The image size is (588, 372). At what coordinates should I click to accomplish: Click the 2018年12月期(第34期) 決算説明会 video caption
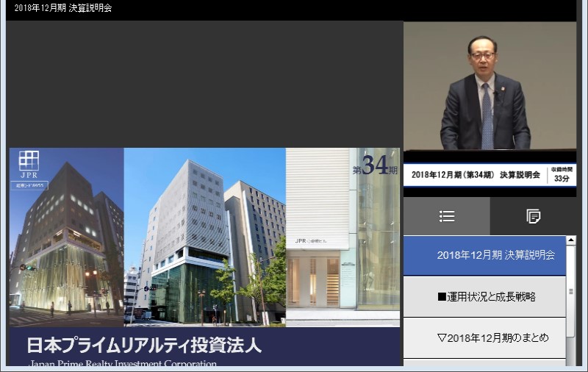pos(476,175)
